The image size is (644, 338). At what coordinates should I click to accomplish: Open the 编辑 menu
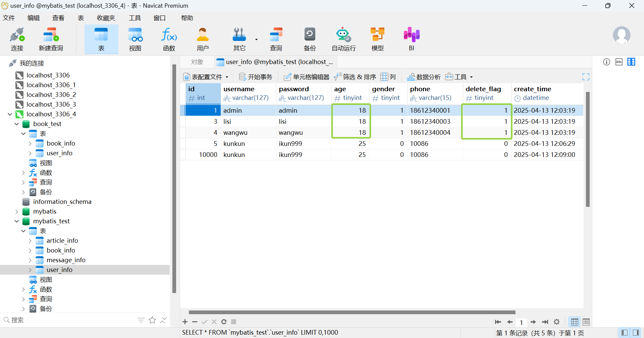coord(34,18)
